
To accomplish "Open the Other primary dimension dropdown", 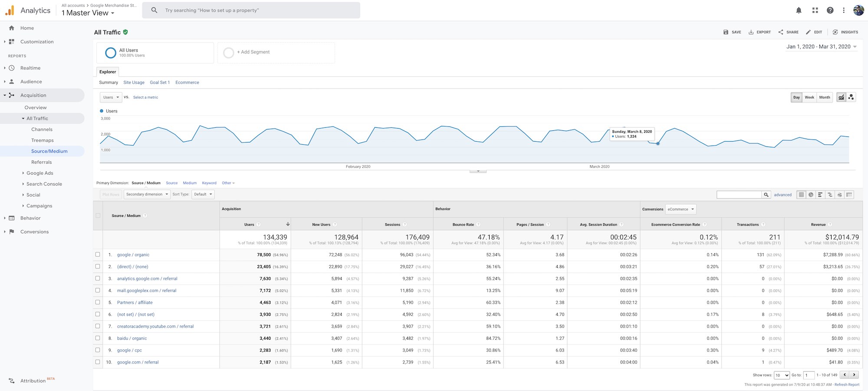I will [228, 183].
